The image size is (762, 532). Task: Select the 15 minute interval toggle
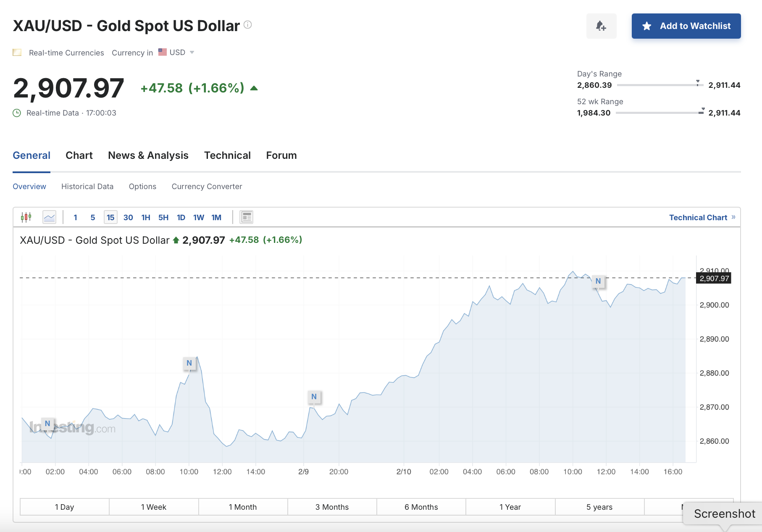tap(110, 217)
